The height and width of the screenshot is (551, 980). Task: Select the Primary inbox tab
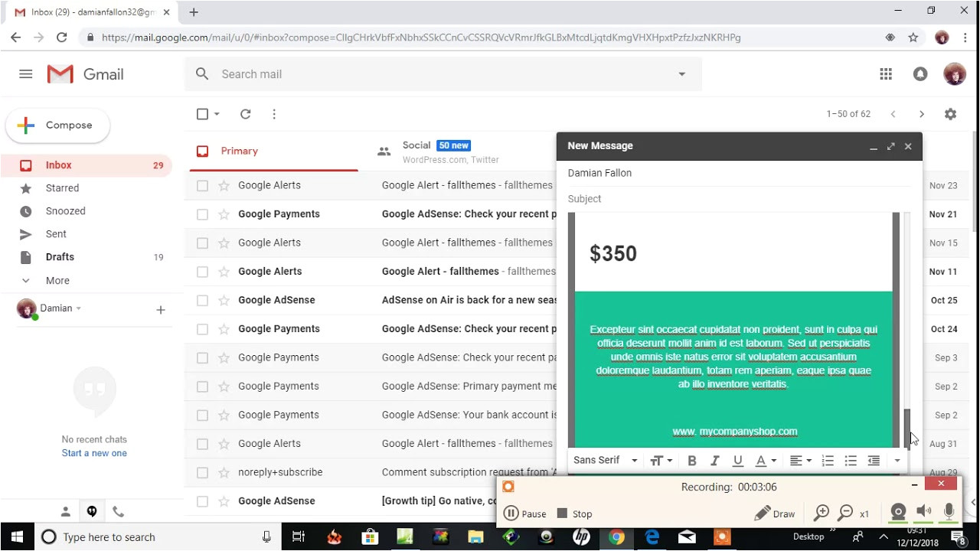(240, 151)
